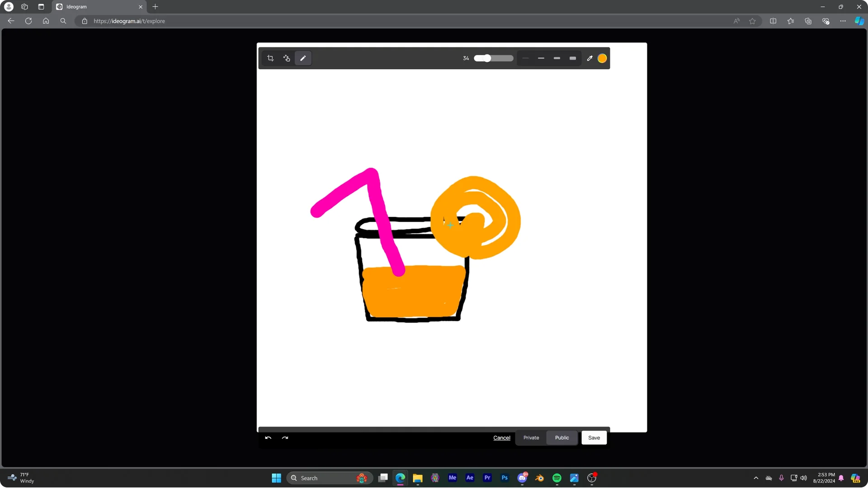
Task: Redo the last stroke
Action: (x=285, y=437)
